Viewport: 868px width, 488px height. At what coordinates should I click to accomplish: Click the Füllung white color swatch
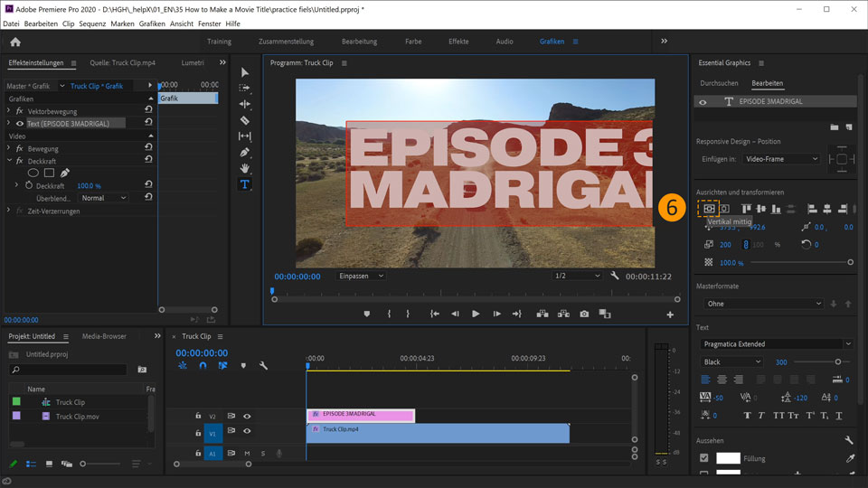click(x=728, y=458)
